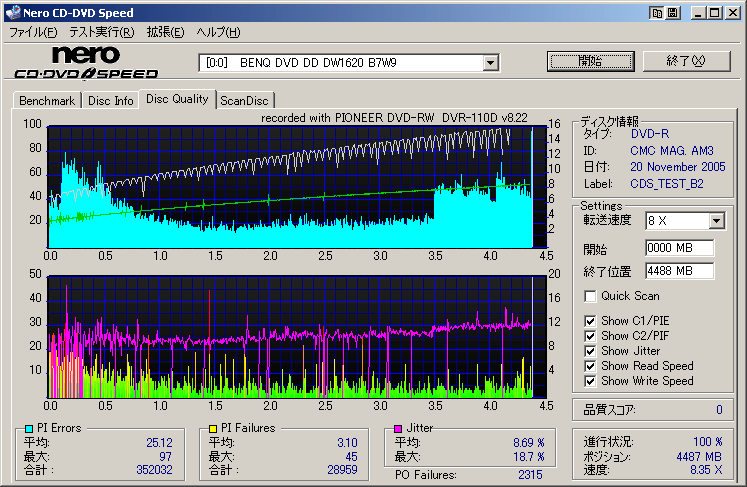Viewport: 747px width, 487px height.
Task: Minimize the Nero CD-DVD Speed window
Action: tap(698, 13)
